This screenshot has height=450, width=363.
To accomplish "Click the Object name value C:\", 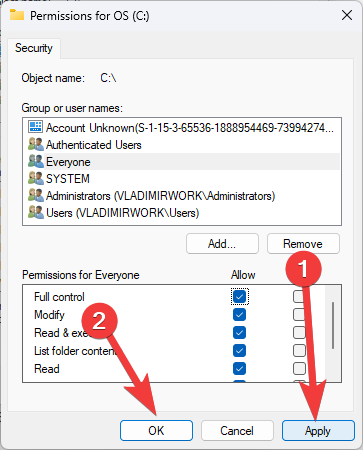I will pos(108,78).
